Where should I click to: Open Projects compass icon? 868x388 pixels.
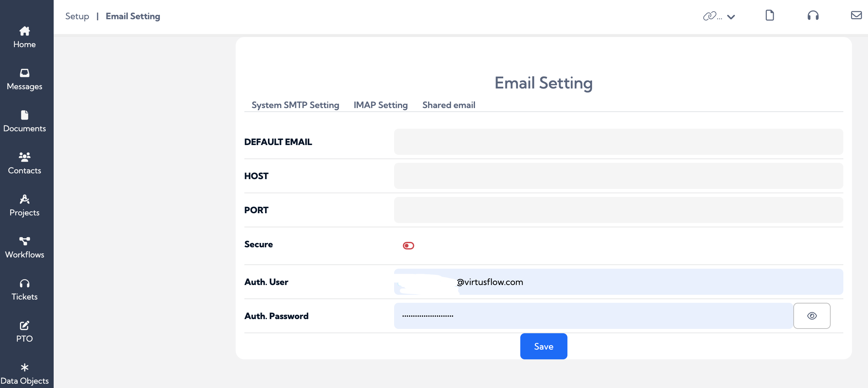(25, 199)
